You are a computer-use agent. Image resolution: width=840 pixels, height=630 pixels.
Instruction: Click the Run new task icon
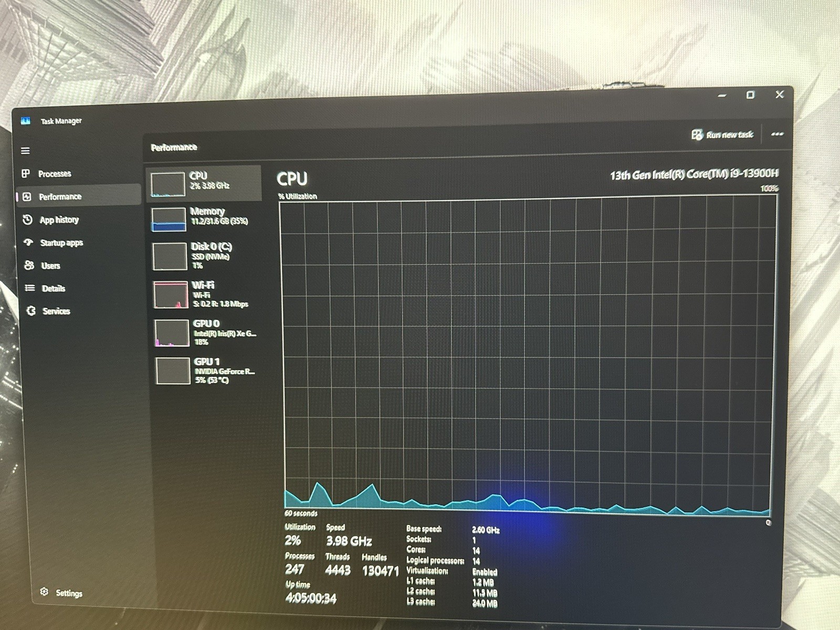[x=697, y=135]
